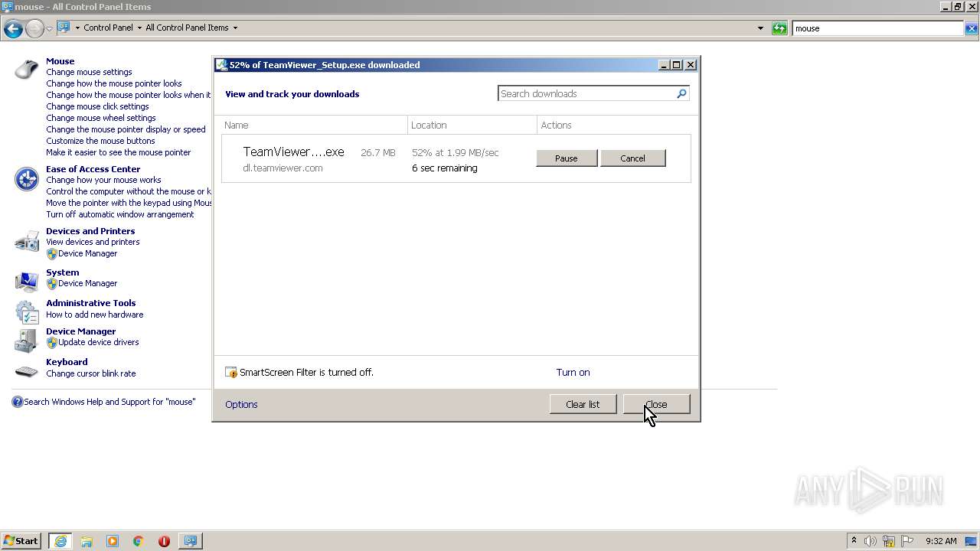Viewport: 980px width, 551px height.
Task: Open Opera browser from the taskbar
Action: pyautogui.click(x=164, y=541)
